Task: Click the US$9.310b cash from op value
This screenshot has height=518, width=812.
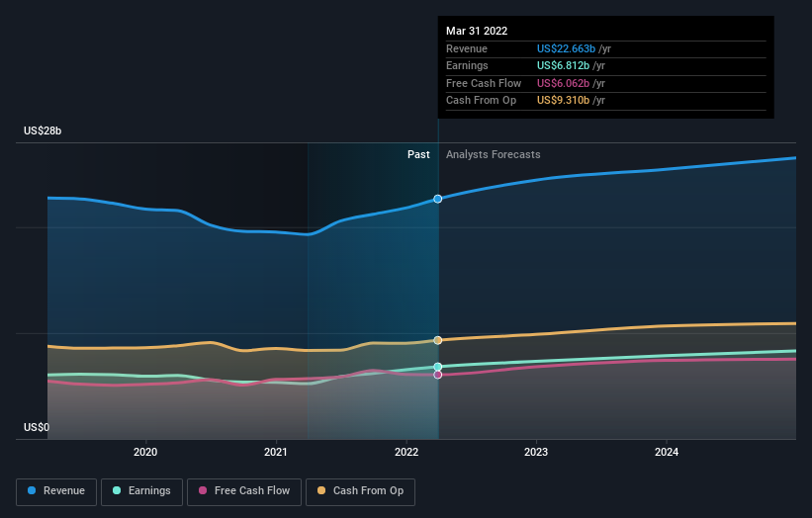Action: (563, 101)
